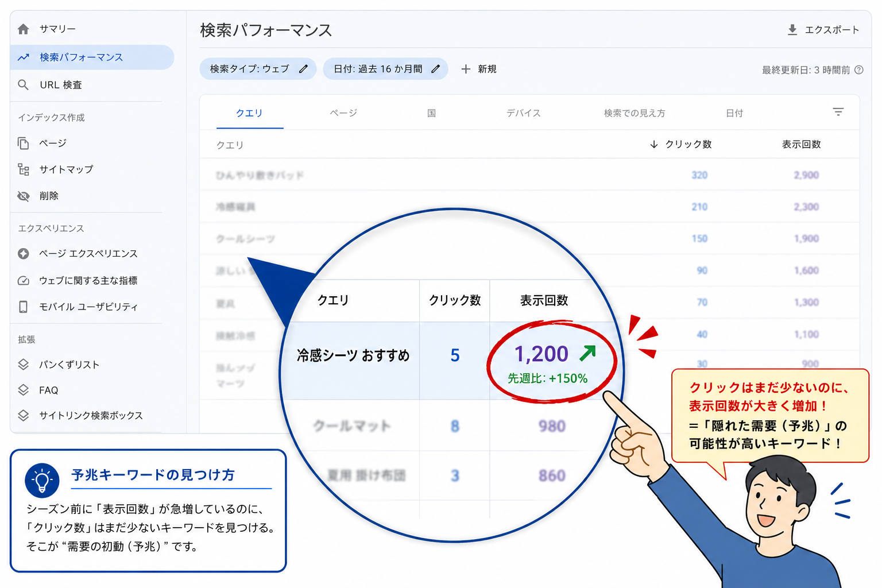Open サマリー in the sidebar
The width and height of the screenshot is (882, 588).
pos(57,29)
